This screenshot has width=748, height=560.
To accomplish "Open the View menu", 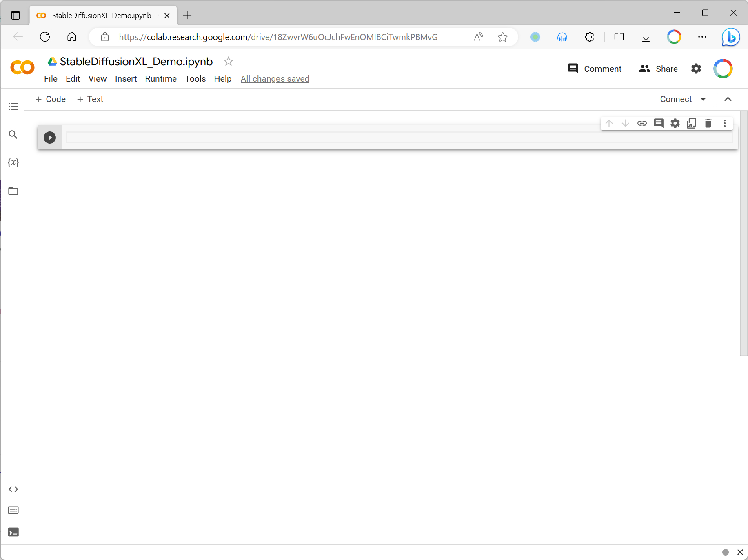I will pos(98,79).
